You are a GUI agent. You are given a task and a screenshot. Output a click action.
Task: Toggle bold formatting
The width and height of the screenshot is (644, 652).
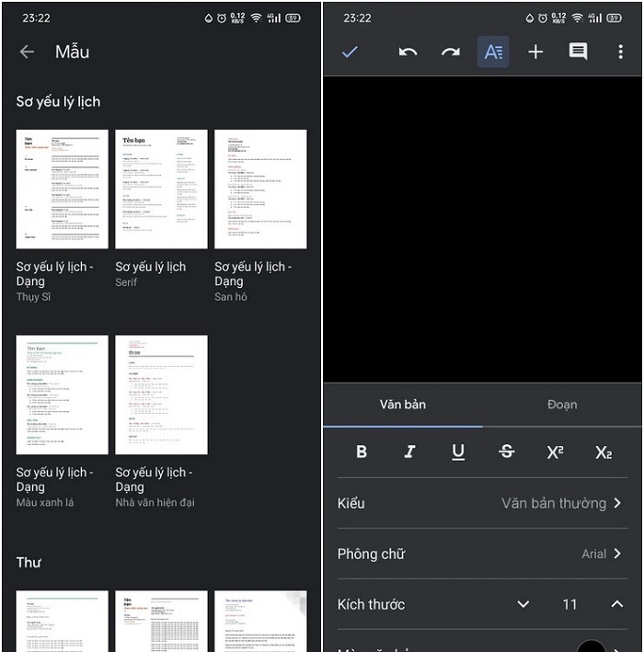coord(362,452)
